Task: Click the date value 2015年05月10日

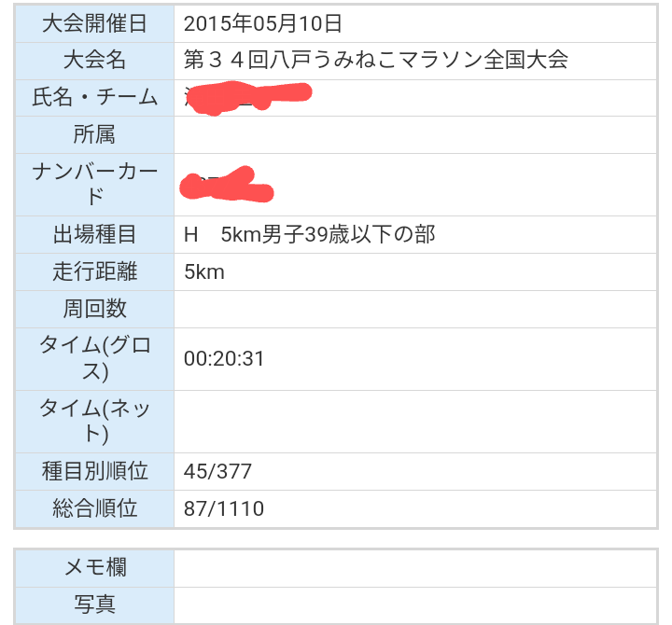Action: tap(263, 23)
